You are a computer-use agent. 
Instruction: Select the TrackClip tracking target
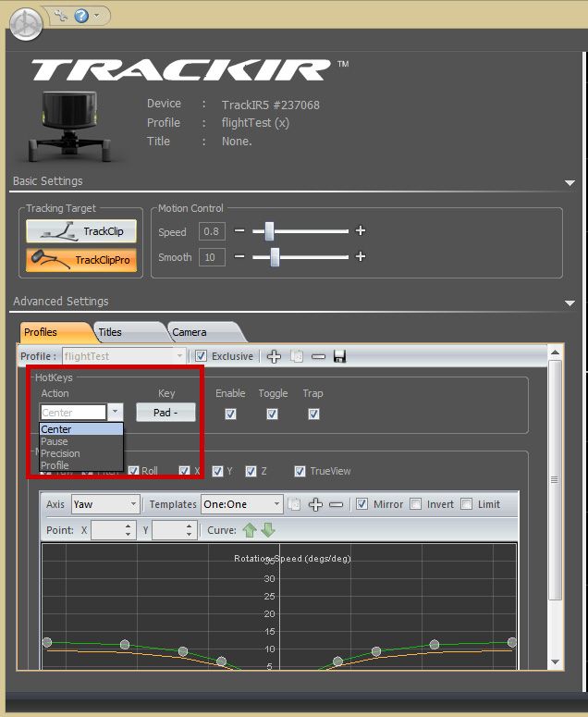(81, 231)
